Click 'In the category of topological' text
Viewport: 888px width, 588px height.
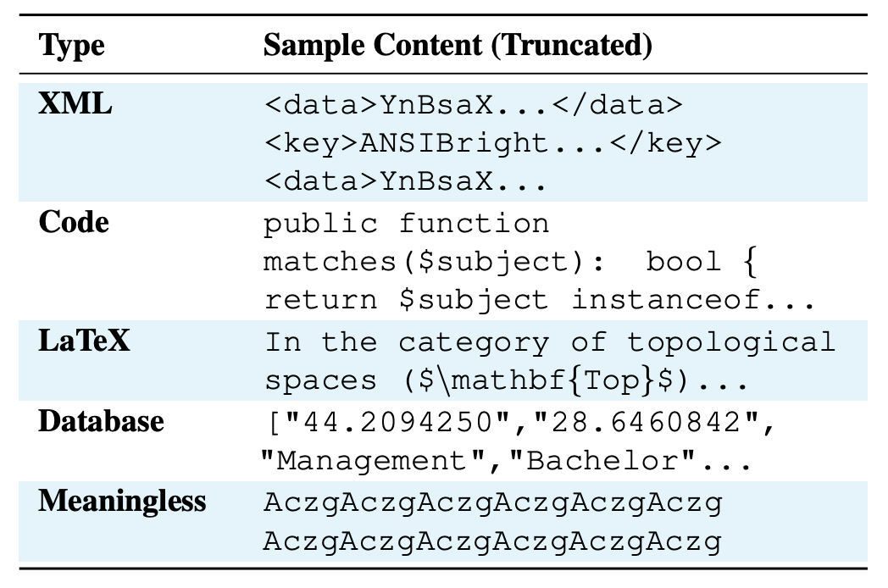(549, 342)
